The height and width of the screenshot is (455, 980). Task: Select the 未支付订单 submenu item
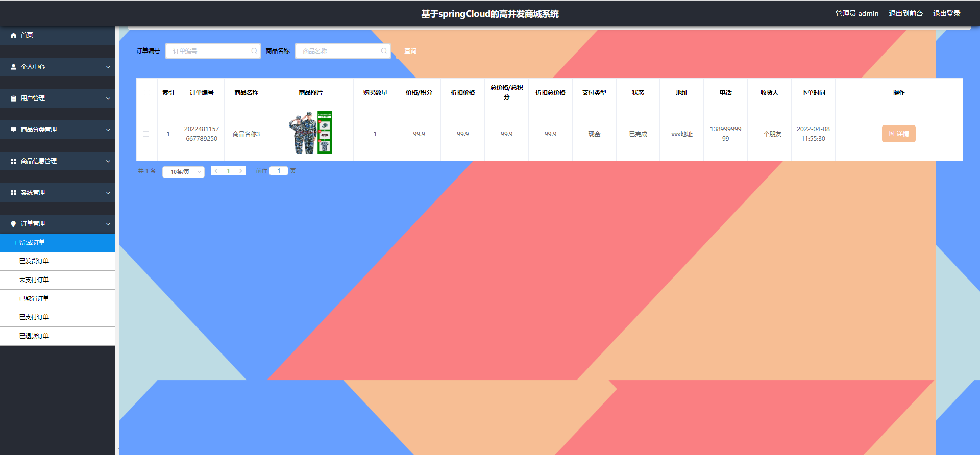click(34, 280)
